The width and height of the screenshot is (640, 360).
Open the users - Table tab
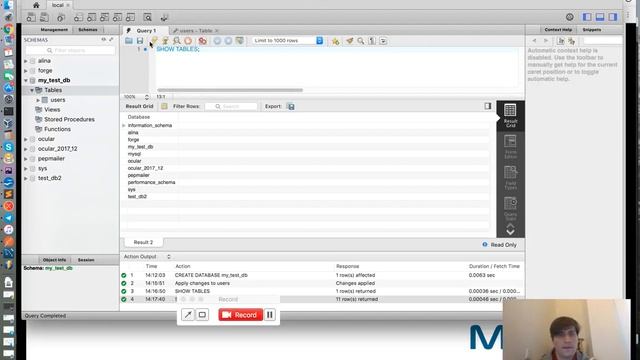point(195,31)
